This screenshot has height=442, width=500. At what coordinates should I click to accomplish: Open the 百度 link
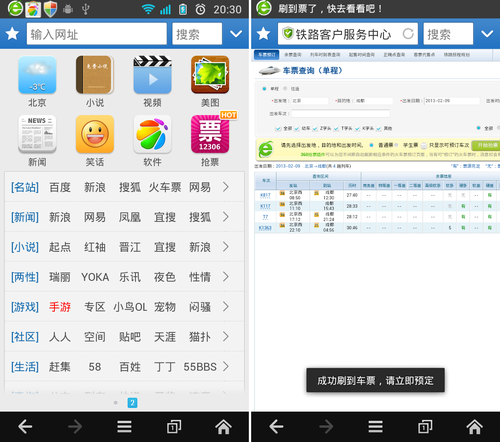pyautogui.click(x=60, y=187)
